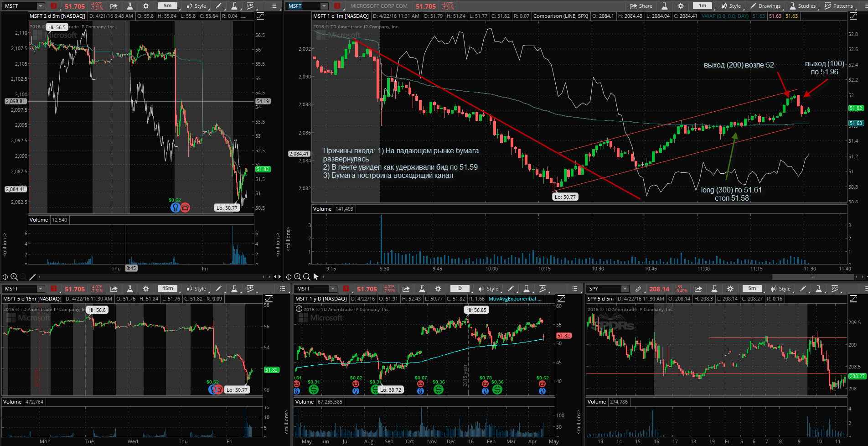Click red phone conference call icon on 5m chart
868x446 pixels.
tap(185, 207)
